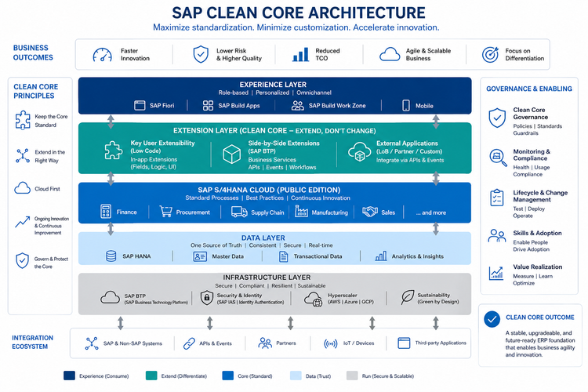Click the Procurement shopping cart icon
This screenshot has width=588, height=392.
(165, 211)
